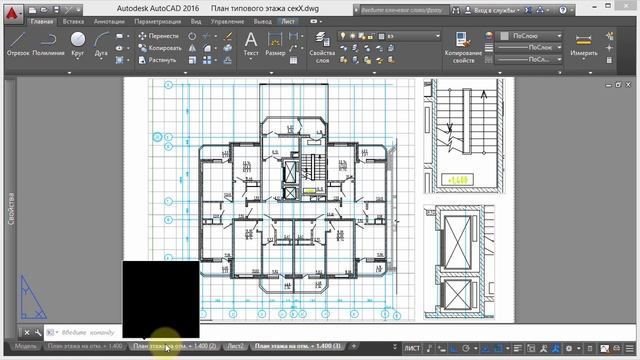Screen dimensions: 640x360
Task: Select the Размер dimension tool
Action: [275, 44]
